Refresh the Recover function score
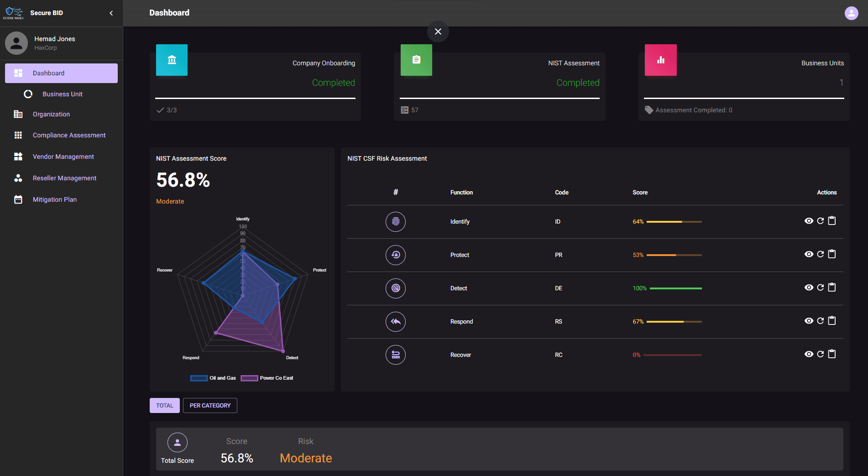Image resolution: width=868 pixels, height=476 pixels. click(x=821, y=354)
